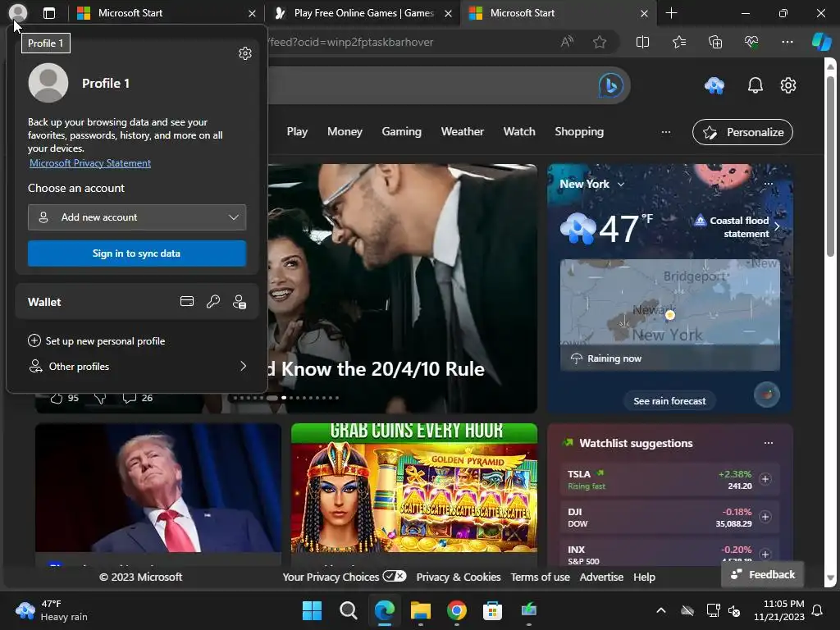840x630 pixels.
Task: Add DJI to watchlist
Action: coord(765,517)
